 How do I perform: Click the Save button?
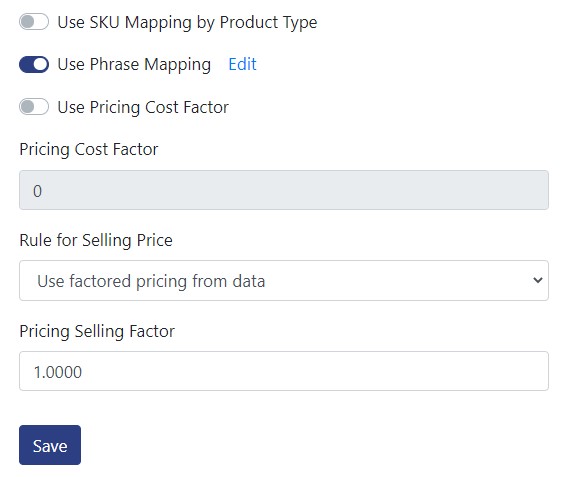pyautogui.click(x=50, y=445)
